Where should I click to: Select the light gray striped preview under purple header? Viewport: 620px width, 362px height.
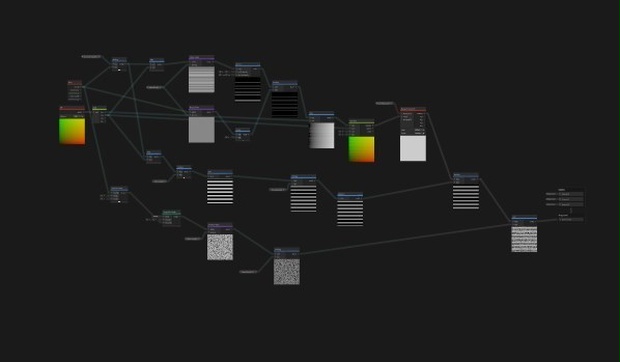tap(202, 79)
